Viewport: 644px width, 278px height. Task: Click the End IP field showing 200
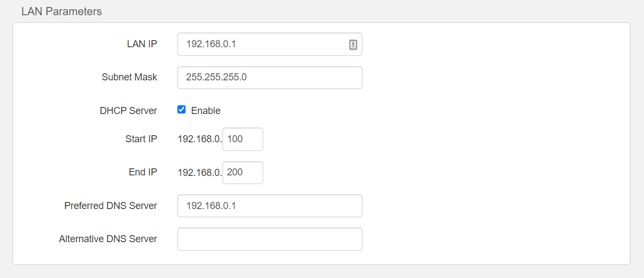243,173
